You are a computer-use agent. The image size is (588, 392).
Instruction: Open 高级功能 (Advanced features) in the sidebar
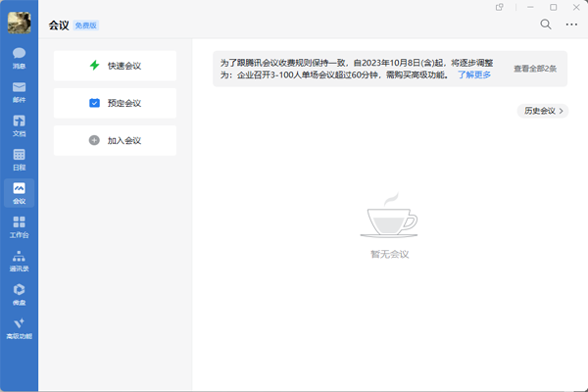click(19, 328)
